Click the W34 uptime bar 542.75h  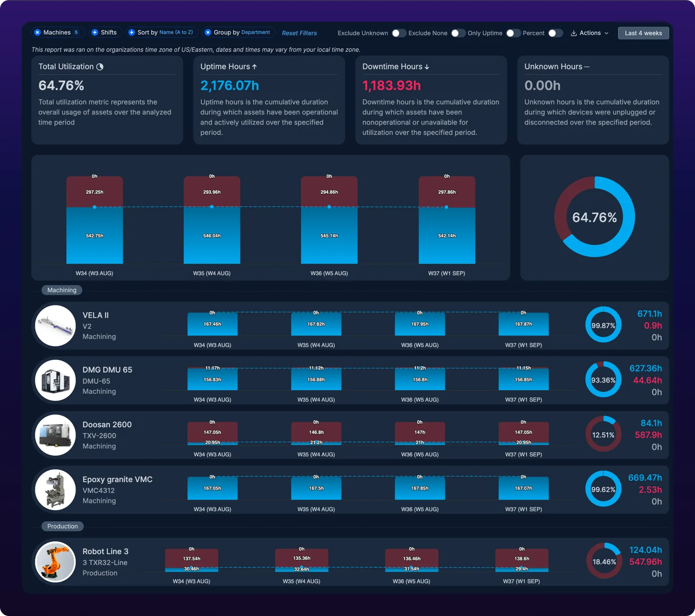point(95,235)
